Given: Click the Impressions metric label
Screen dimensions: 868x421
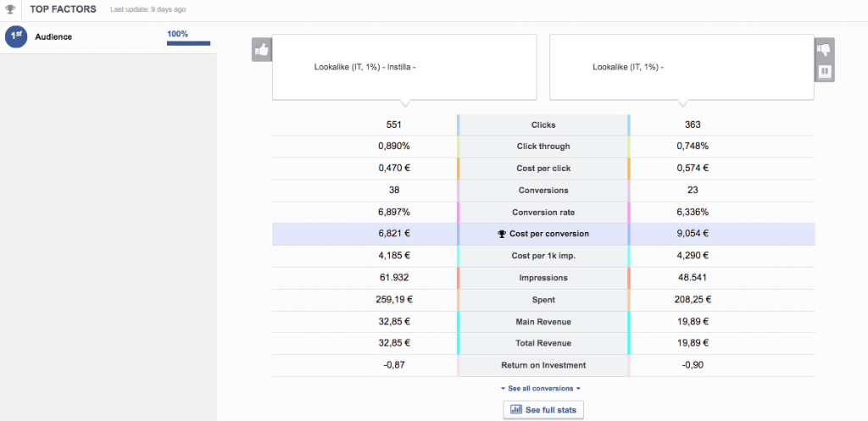Looking at the screenshot, I should [x=543, y=278].
